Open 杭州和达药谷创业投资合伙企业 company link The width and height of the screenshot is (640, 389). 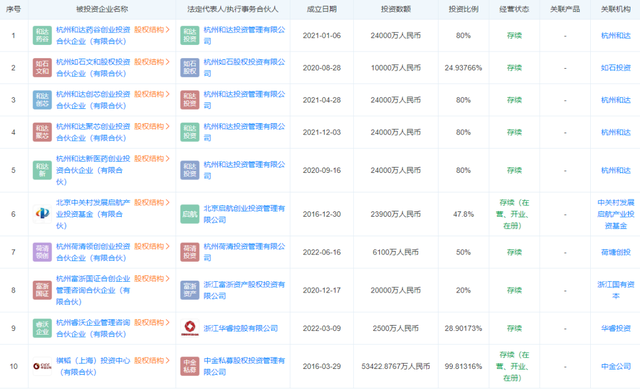click(93, 36)
